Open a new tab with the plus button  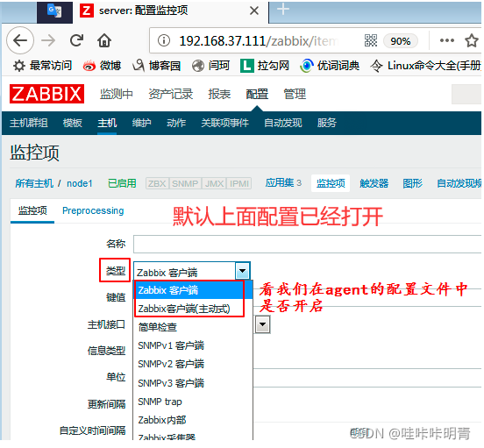283,10
